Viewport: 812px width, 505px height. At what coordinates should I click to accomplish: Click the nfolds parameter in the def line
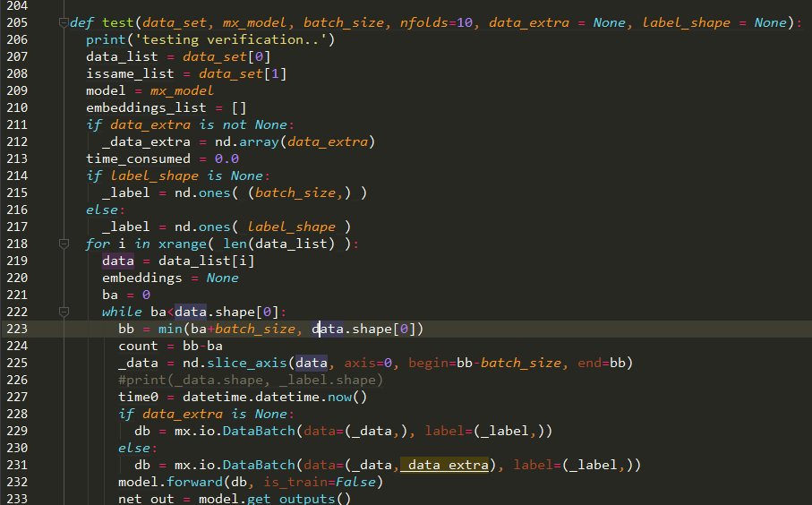pos(423,22)
